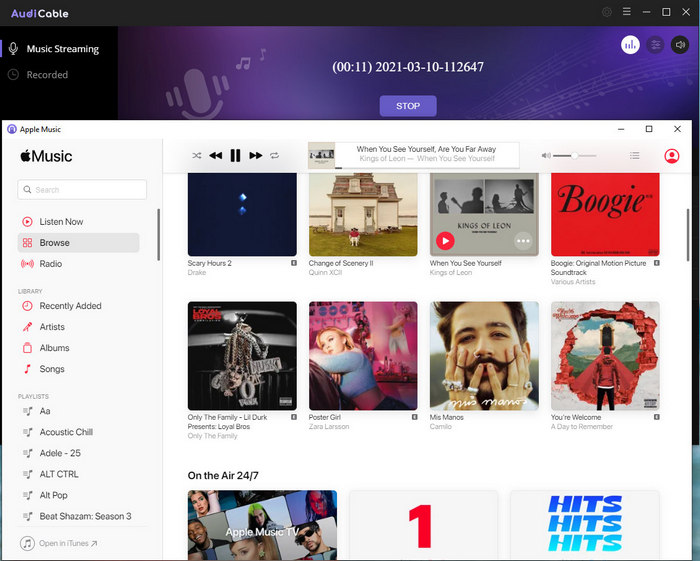Play the When You See Yourself album
The height and width of the screenshot is (561, 700).
(445, 241)
